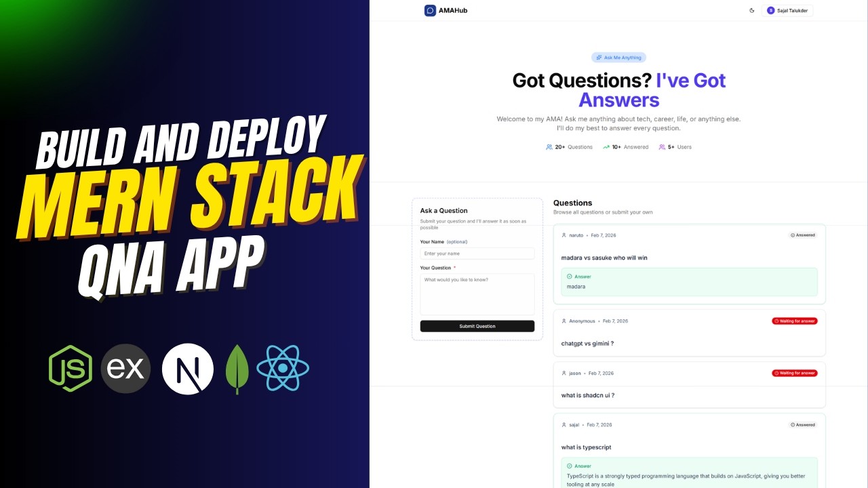Click the Your Question text area
Viewport: 868px width, 488px height.
tap(477, 294)
